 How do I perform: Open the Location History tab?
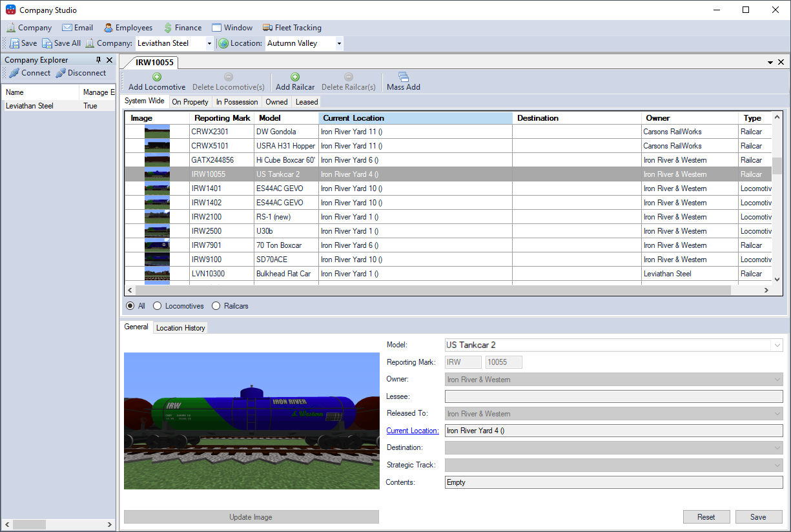[x=181, y=328]
